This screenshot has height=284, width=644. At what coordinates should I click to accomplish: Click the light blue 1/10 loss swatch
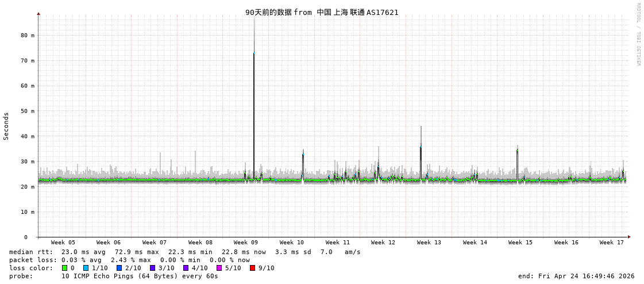coord(86,268)
